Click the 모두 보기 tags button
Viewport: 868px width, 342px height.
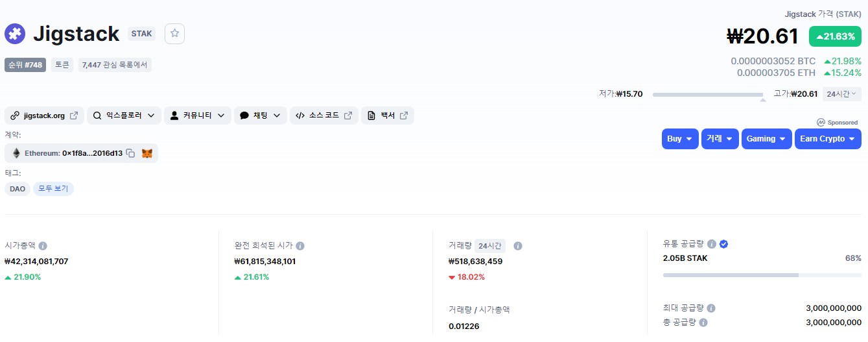(x=53, y=189)
